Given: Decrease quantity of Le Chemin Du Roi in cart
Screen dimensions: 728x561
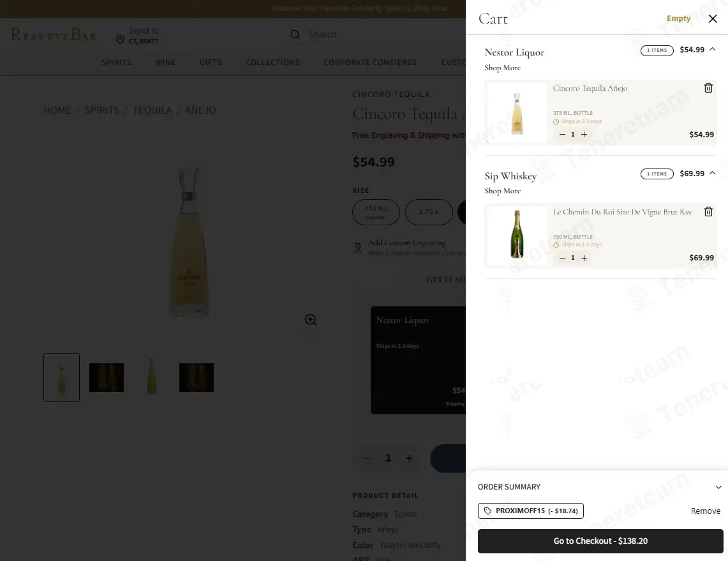Looking at the screenshot, I should 562,258.
